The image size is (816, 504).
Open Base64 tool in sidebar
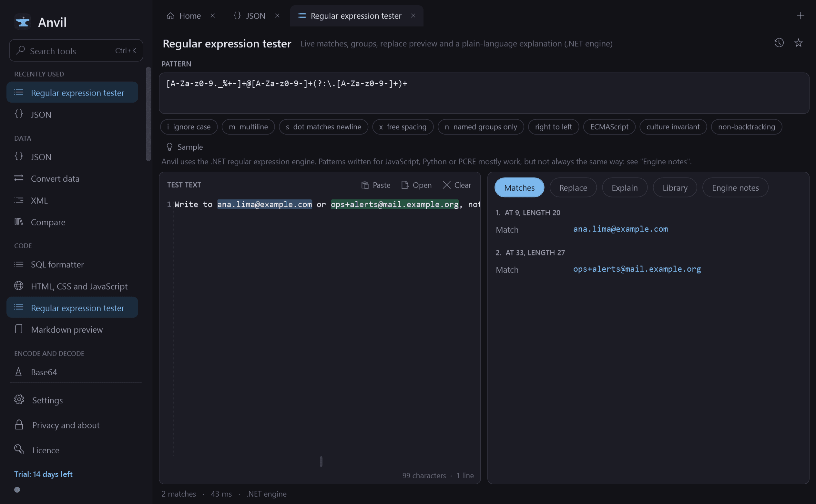tap(72, 372)
